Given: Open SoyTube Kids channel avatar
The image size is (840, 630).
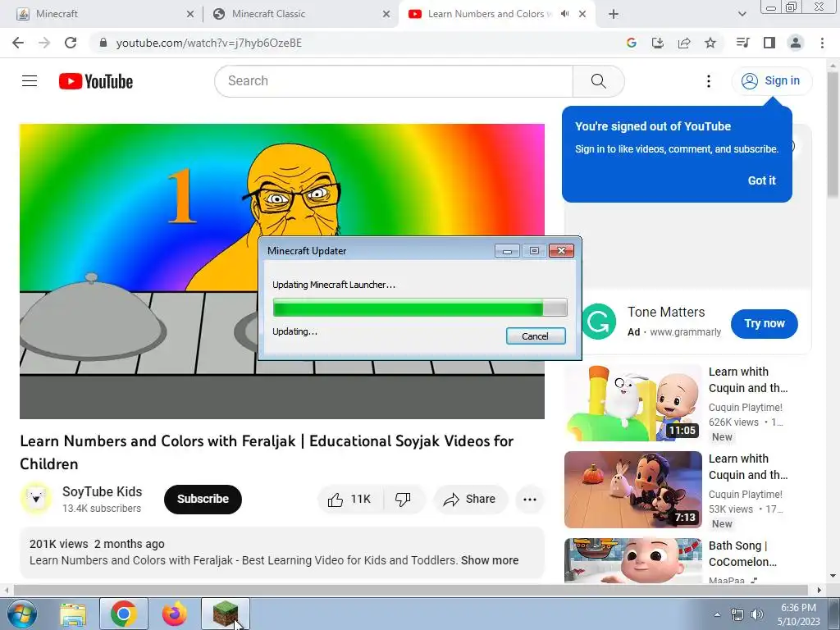Looking at the screenshot, I should click(36, 498).
